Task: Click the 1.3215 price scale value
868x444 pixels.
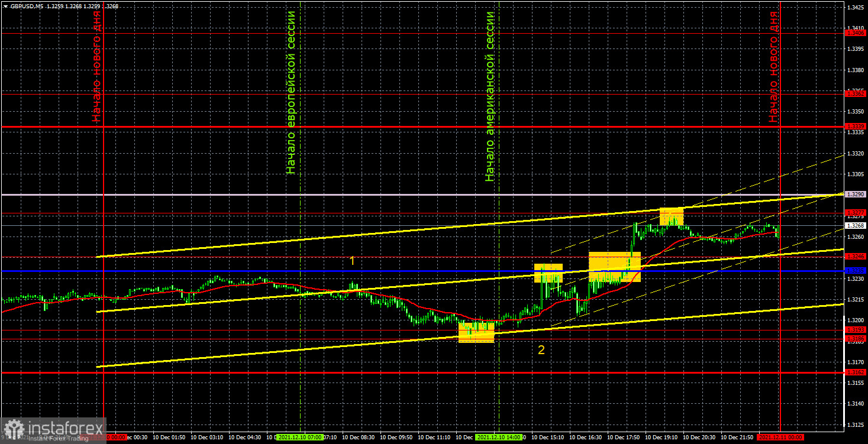Action: (856, 299)
